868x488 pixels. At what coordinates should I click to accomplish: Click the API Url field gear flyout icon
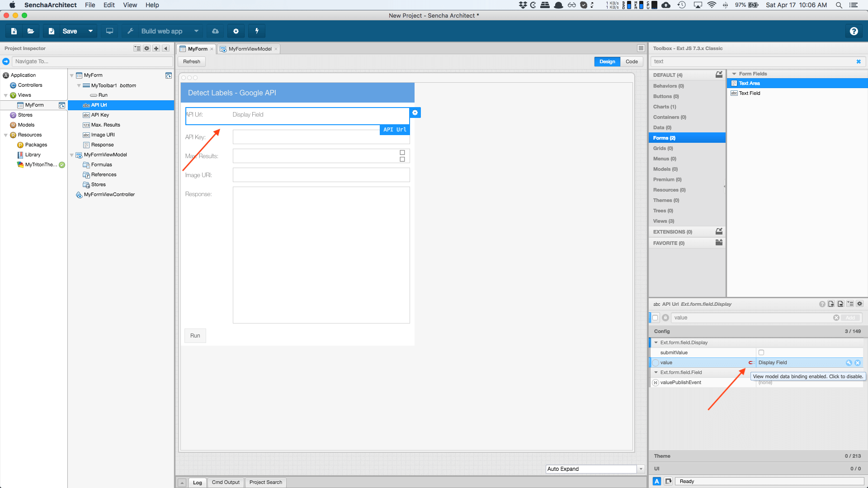[415, 113]
